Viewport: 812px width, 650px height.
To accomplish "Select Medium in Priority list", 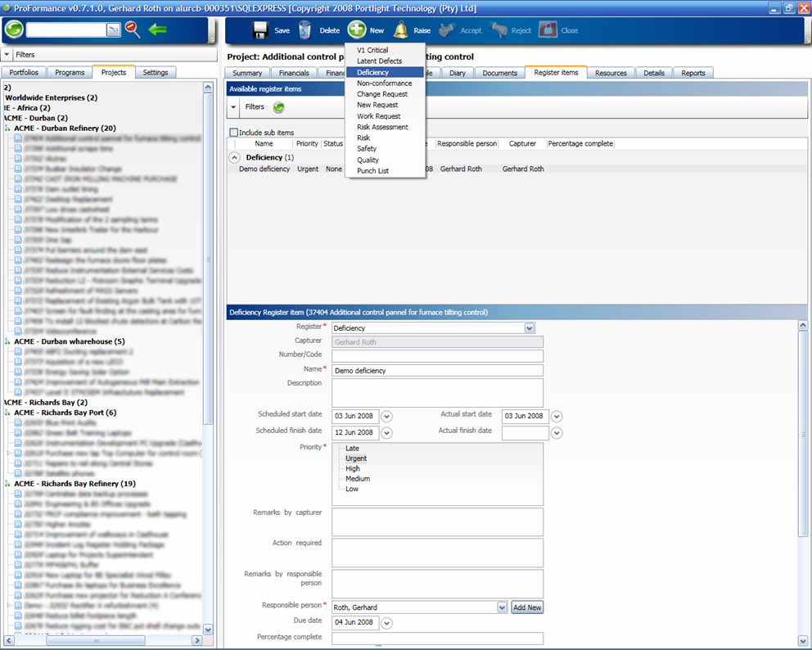I will [x=358, y=479].
